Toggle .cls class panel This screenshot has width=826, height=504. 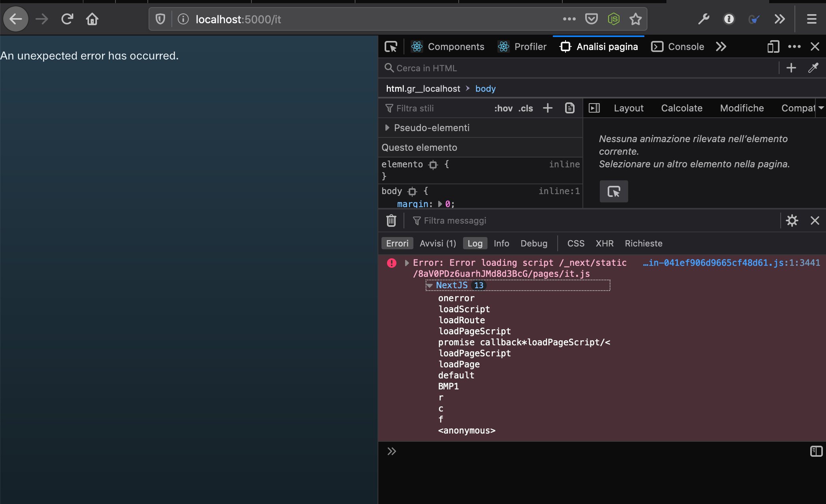(x=526, y=108)
